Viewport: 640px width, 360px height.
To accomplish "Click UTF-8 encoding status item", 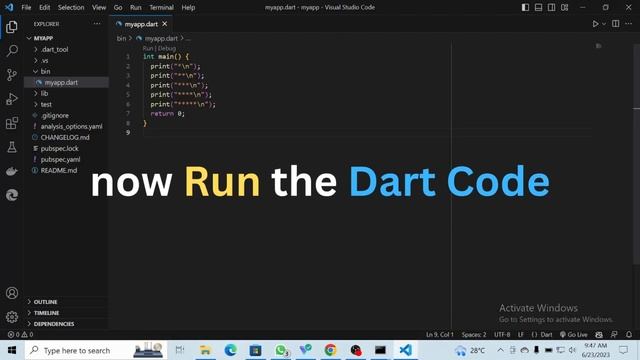I will (502, 334).
